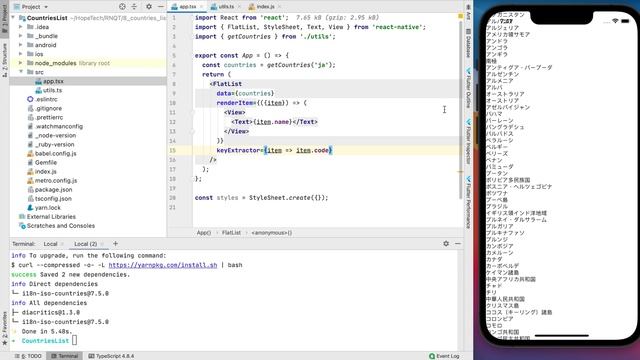
Task: Open the Flutter Performance side panel
Action: coord(469,202)
